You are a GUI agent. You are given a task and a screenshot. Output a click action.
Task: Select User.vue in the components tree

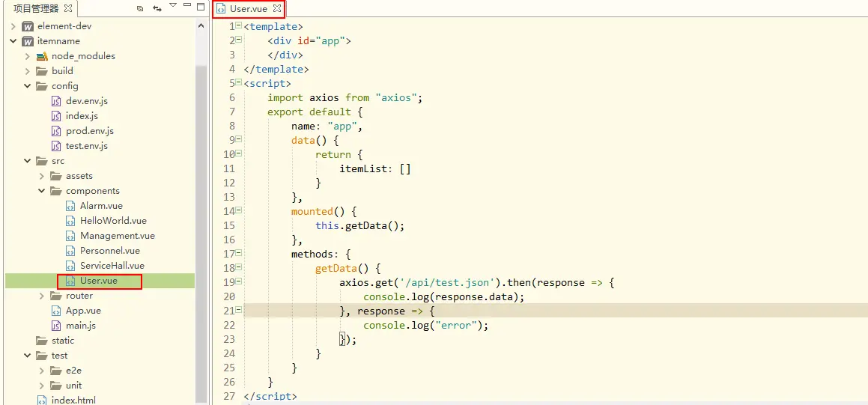(x=100, y=281)
